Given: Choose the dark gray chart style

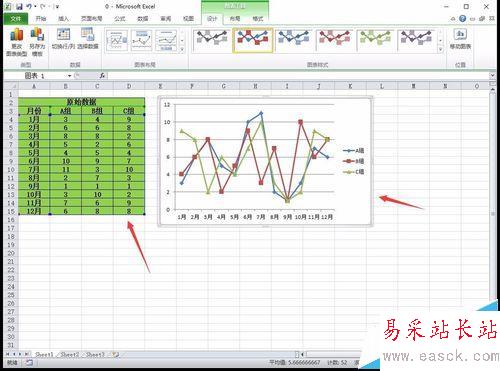Looking at the screenshot, I should click(x=212, y=40).
